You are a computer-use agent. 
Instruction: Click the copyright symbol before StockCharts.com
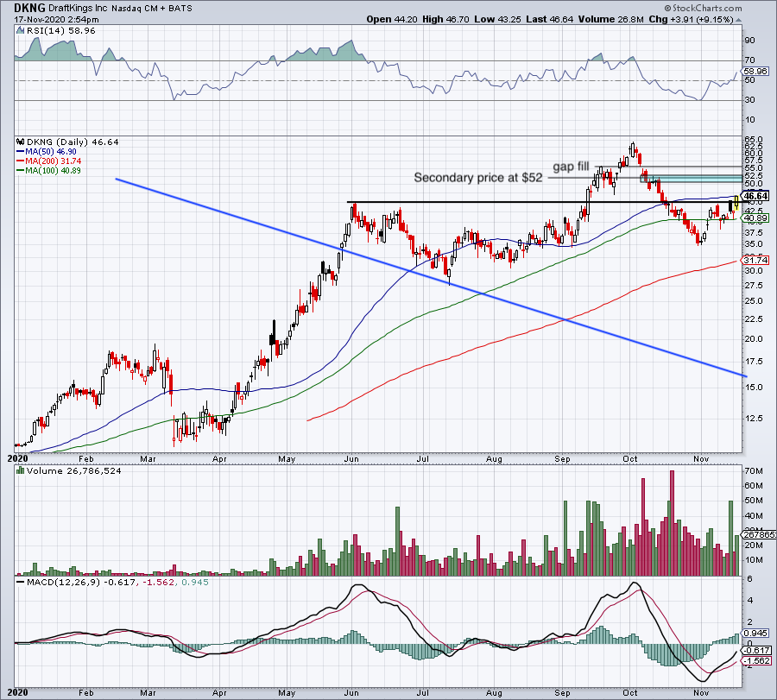click(667, 8)
